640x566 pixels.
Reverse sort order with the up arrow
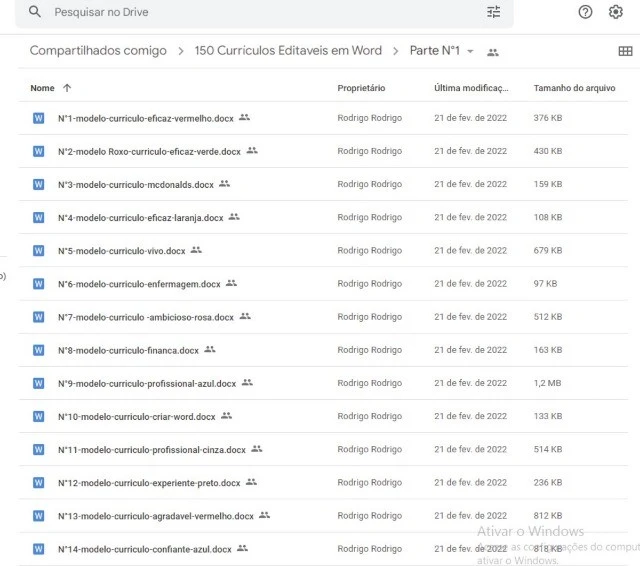click(x=67, y=88)
